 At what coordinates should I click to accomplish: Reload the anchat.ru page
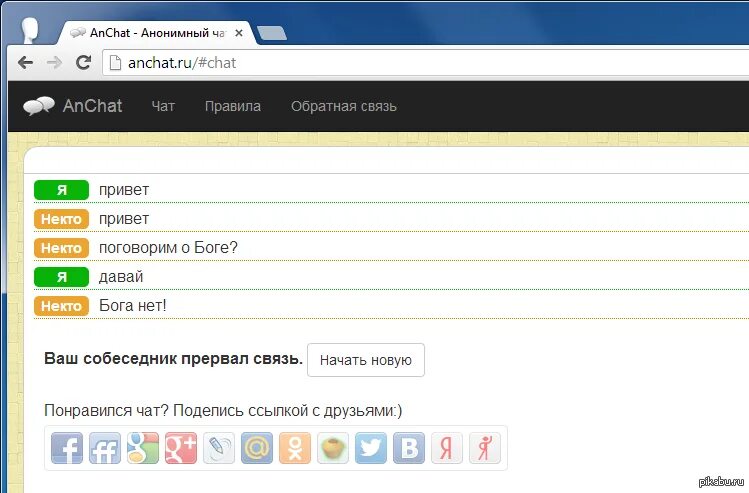click(x=84, y=63)
